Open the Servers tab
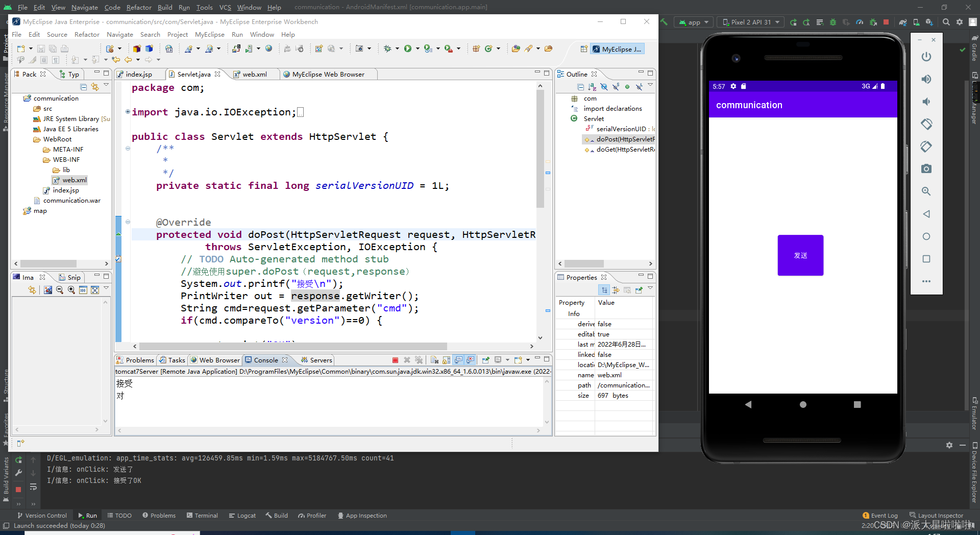 pos(316,360)
